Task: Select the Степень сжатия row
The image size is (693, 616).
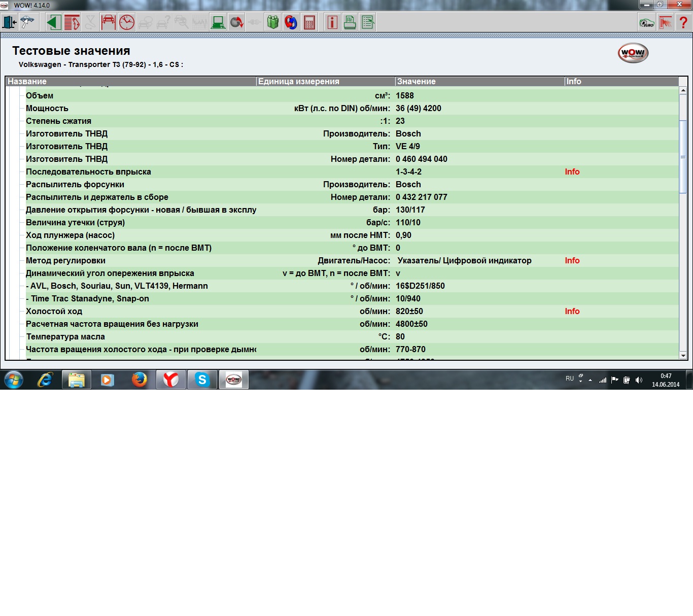Action: click(x=59, y=121)
